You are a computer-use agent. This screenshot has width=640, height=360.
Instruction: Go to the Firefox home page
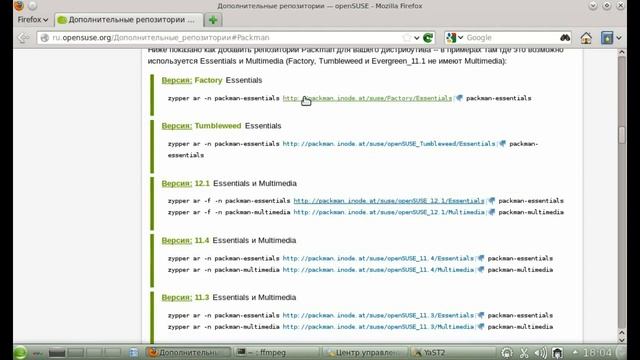point(586,38)
